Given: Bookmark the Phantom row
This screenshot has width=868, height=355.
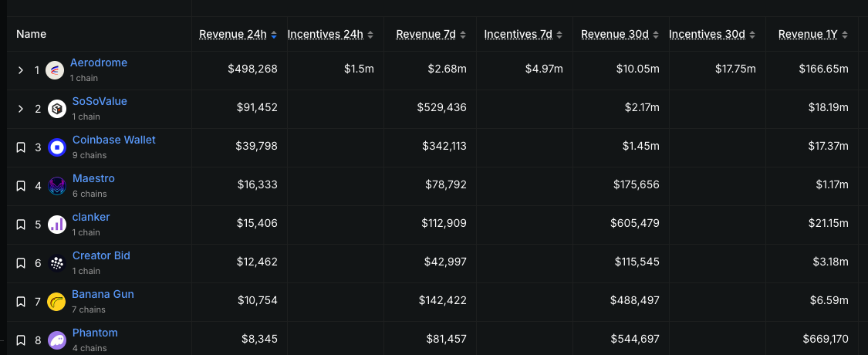Looking at the screenshot, I should point(21,340).
